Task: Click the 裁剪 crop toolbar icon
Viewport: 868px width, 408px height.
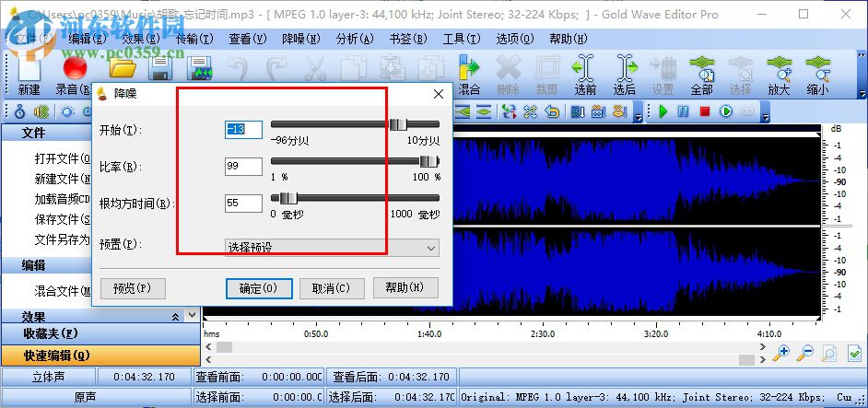Action: [547, 75]
